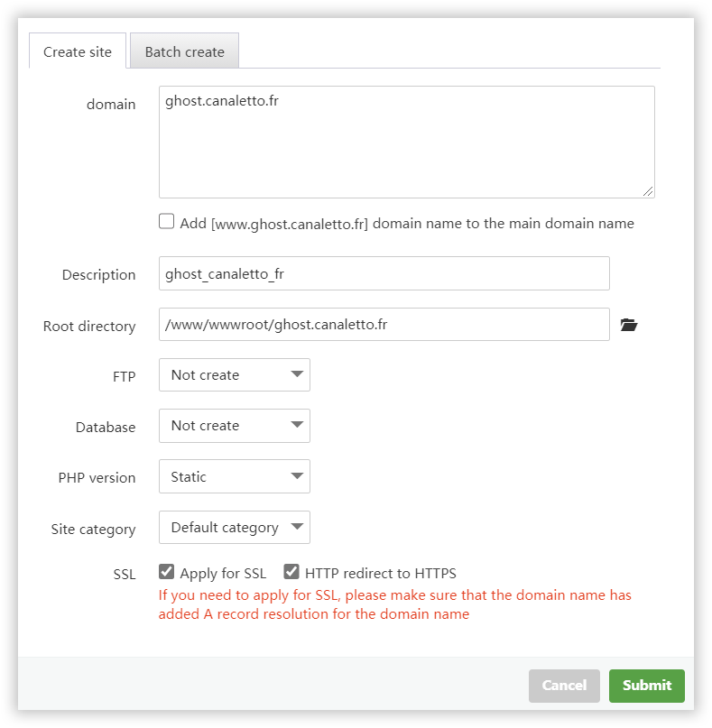This screenshot has height=728, width=712.
Task: Enable adding www.ghost.canaletto.fr domain checkbox
Action: (167, 222)
